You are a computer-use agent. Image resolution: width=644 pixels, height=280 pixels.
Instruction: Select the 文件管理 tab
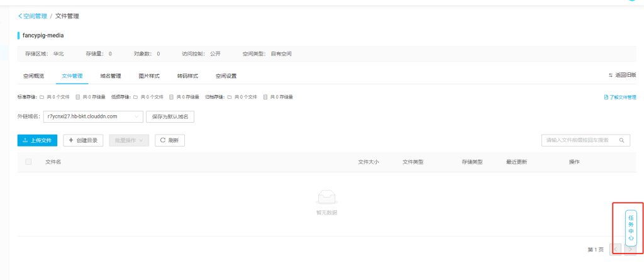pos(72,76)
